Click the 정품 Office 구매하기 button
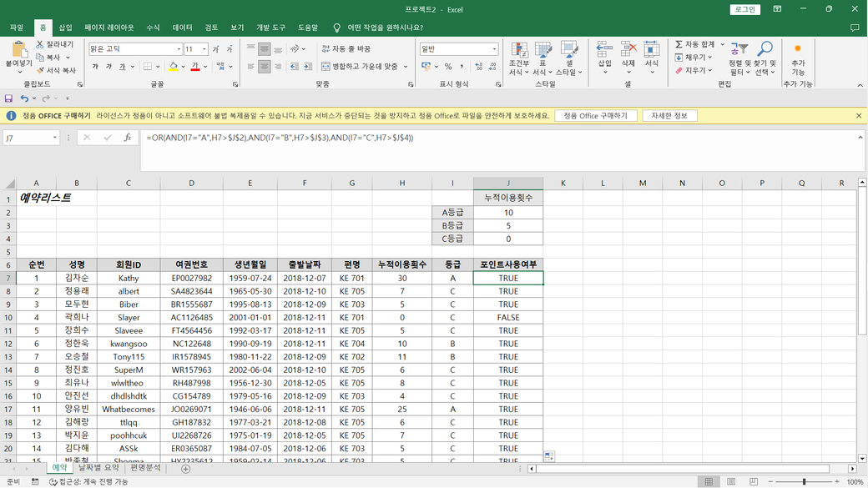The width and height of the screenshot is (868, 488). coord(595,116)
